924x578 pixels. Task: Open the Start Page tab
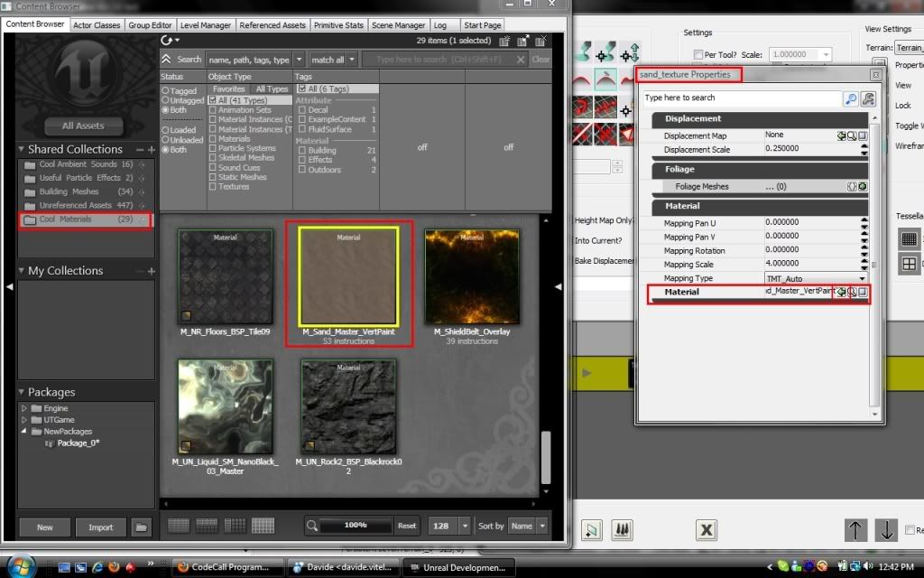click(483, 25)
